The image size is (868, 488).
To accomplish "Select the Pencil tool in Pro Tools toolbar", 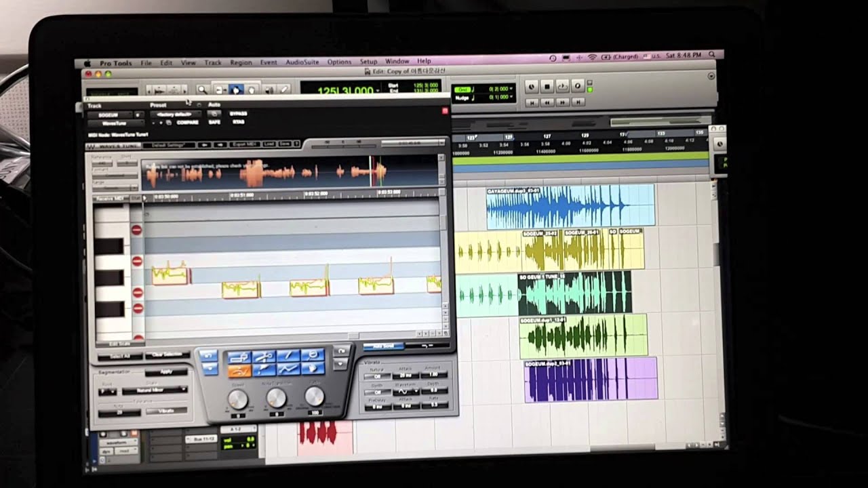I will [285, 89].
